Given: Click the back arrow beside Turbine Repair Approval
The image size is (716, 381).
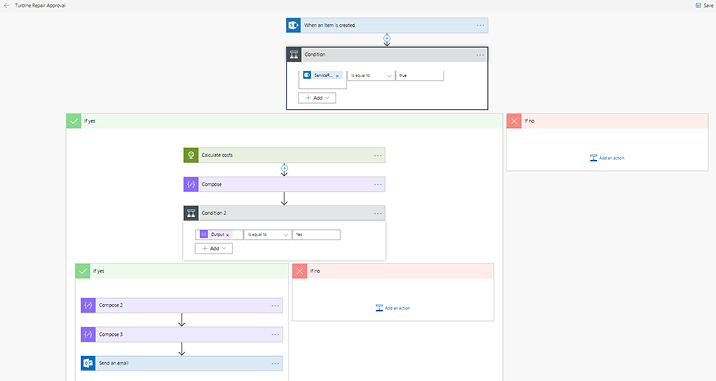Looking at the screenshot, I should point(6,5).
